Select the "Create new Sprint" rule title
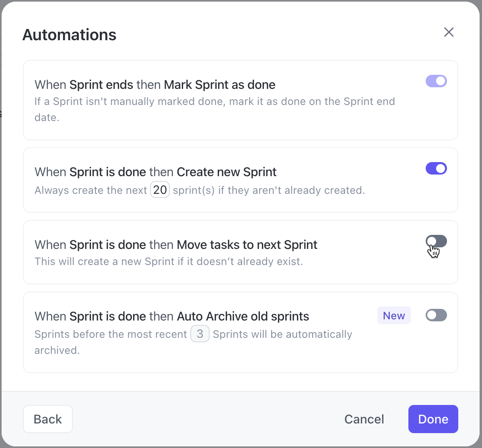 (155, 172)
